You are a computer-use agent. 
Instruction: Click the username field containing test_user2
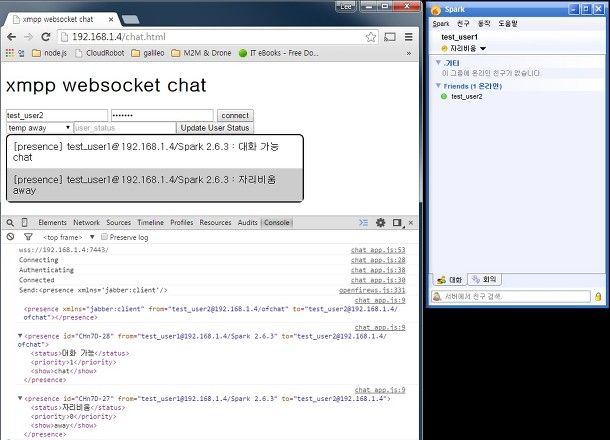[57, 115]
